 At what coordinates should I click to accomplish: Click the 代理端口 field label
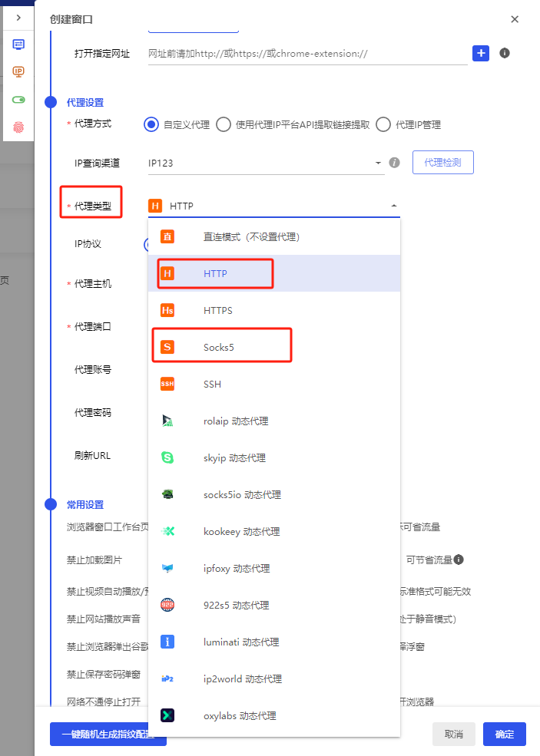coord(93,327)
